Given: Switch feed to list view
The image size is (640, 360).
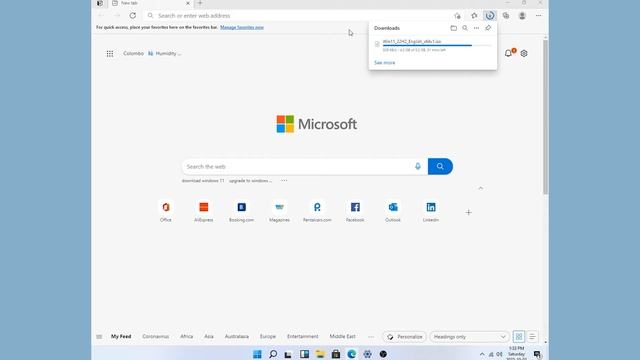Looking at the screenshot, I should point(532,337).
